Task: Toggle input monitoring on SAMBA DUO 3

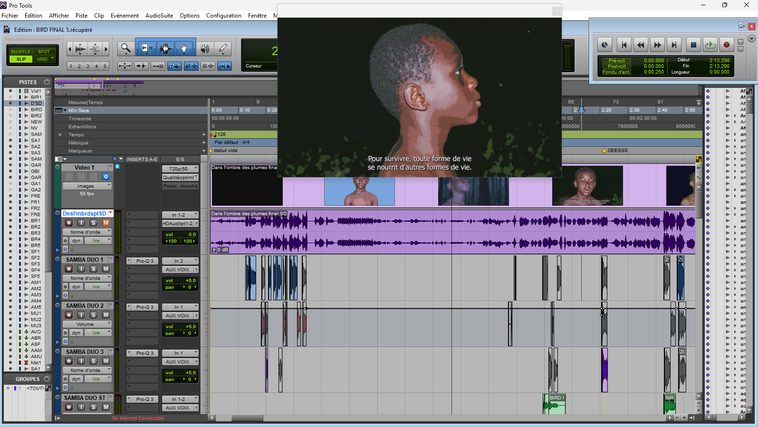Action: (81, 361)
